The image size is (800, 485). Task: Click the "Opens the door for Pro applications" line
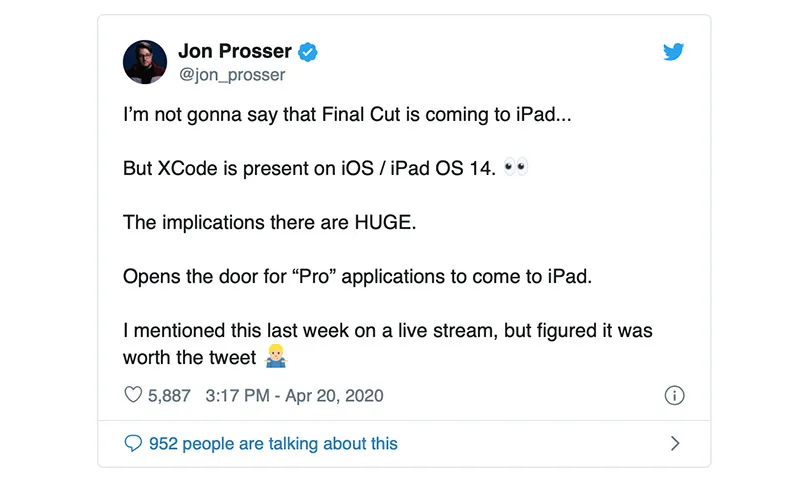coord(357,276)
